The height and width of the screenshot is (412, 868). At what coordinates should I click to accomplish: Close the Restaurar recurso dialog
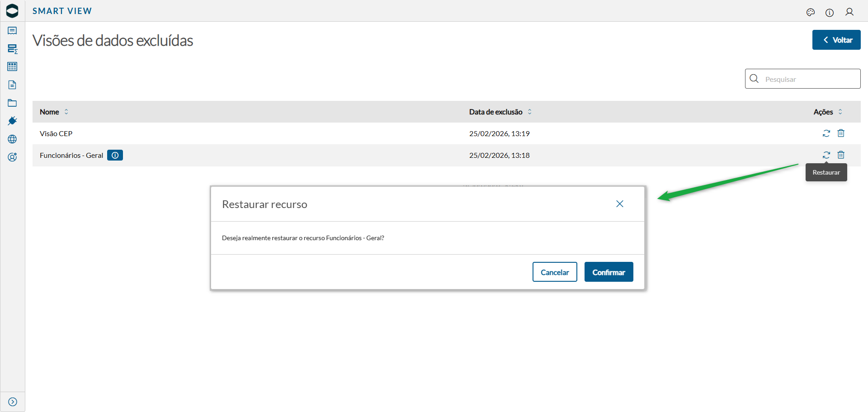click(x=619, y=204)
